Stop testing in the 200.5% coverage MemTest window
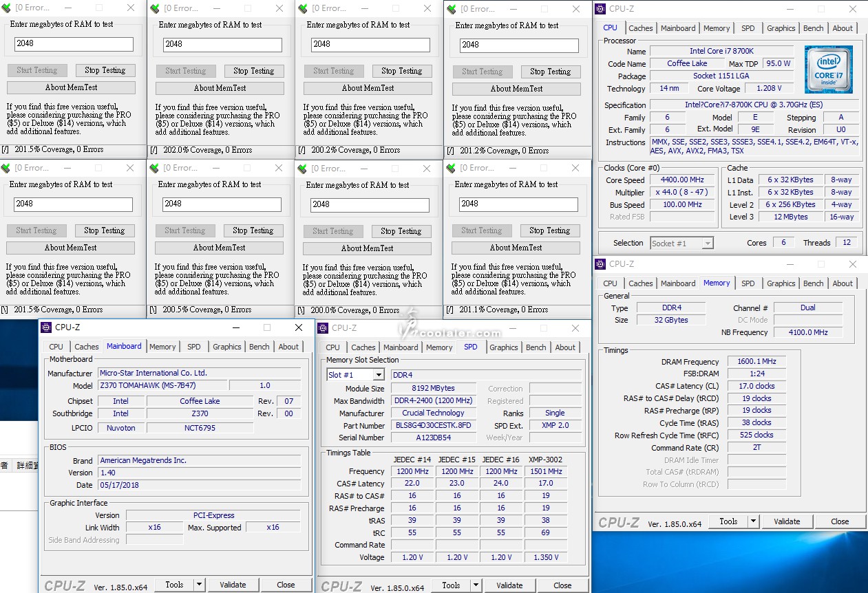868x593 pixels. pyautogui.click(x=253, y=230)
